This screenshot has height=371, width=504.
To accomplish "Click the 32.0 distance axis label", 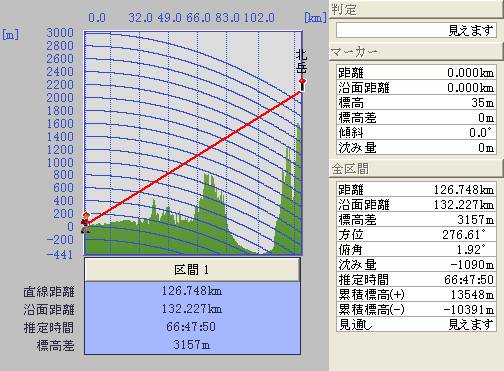I will [141, 17].
